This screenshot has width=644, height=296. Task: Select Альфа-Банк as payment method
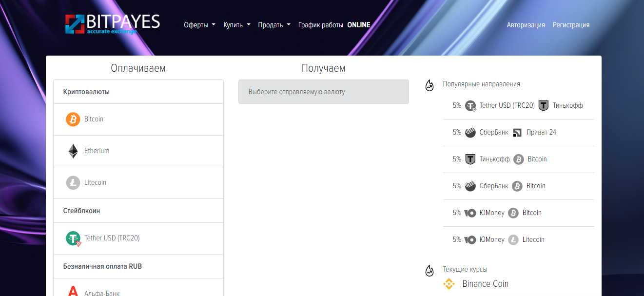[138, 288]
